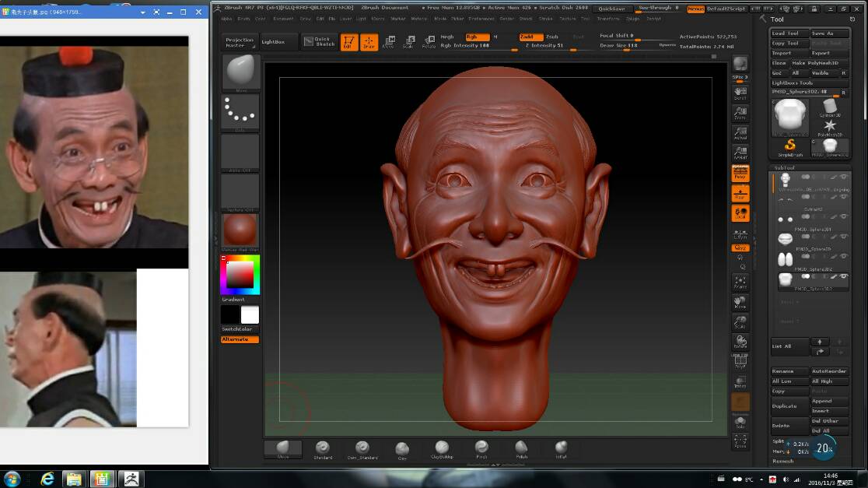Click the Move view icon in right shelf
This screenshot has width=868, height=488.
[740, 303]
